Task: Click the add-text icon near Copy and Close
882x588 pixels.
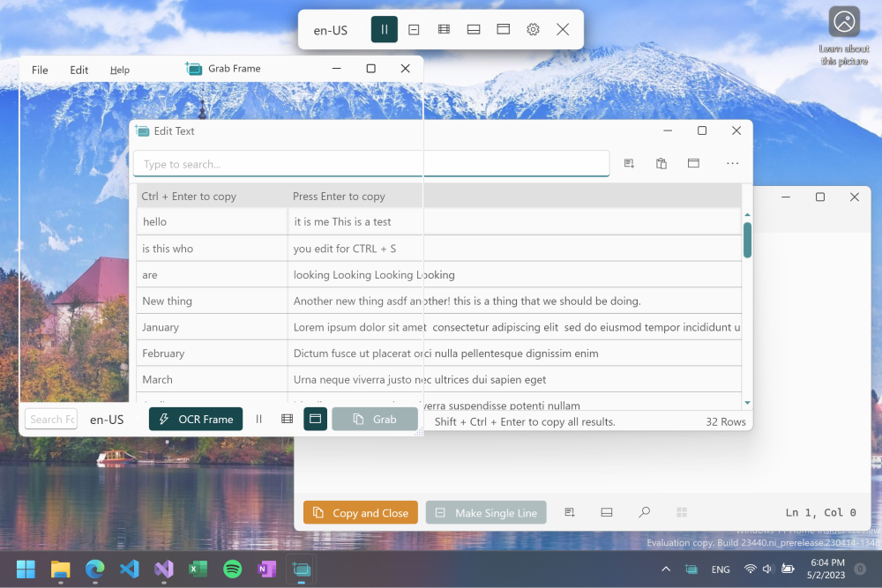Action: (x=569, y=512)
